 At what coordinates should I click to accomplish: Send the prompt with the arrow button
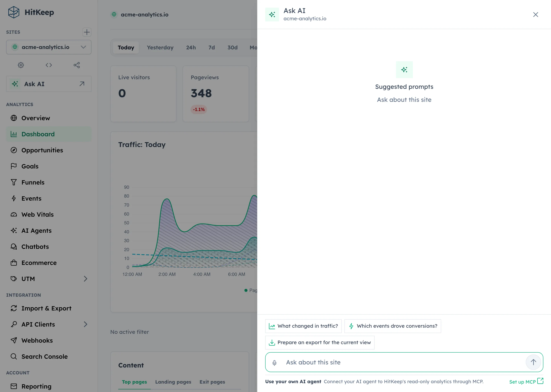click(533, 362)
